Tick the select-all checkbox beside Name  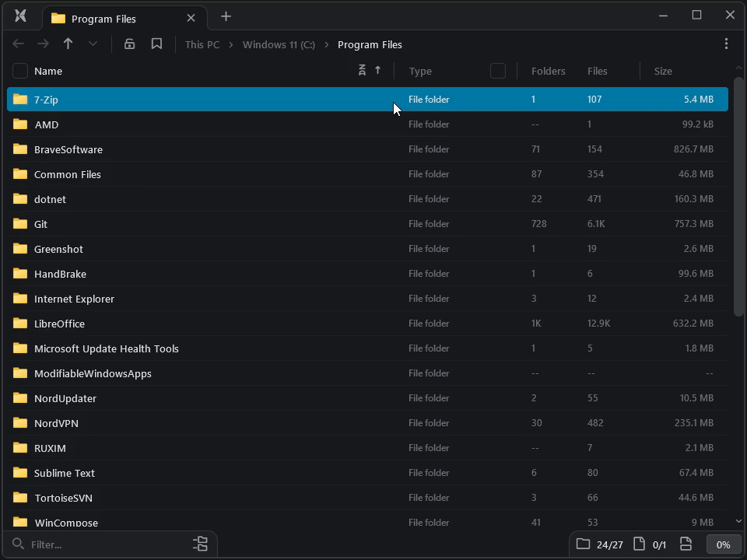(20, 71)
